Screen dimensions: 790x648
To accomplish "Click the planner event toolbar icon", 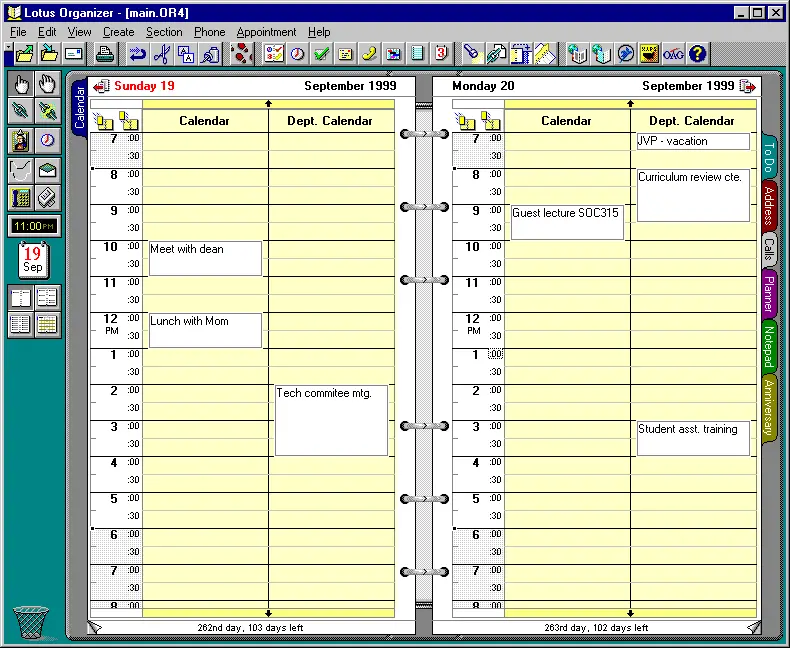I will tap(393, 54).
